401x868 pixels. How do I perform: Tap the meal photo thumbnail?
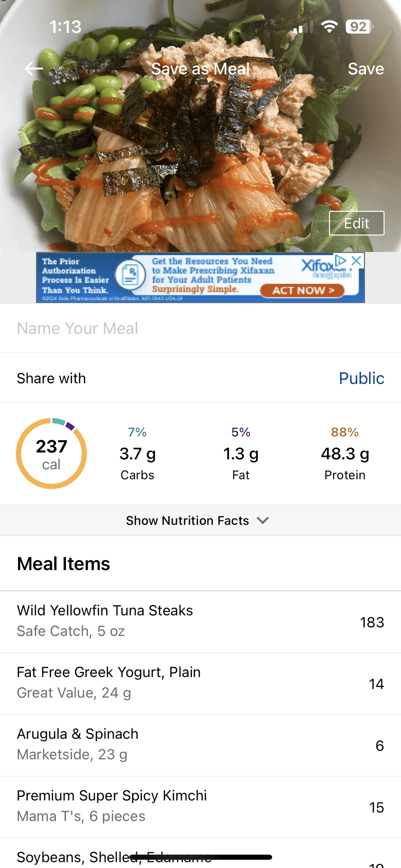click(x=200, y=126)
